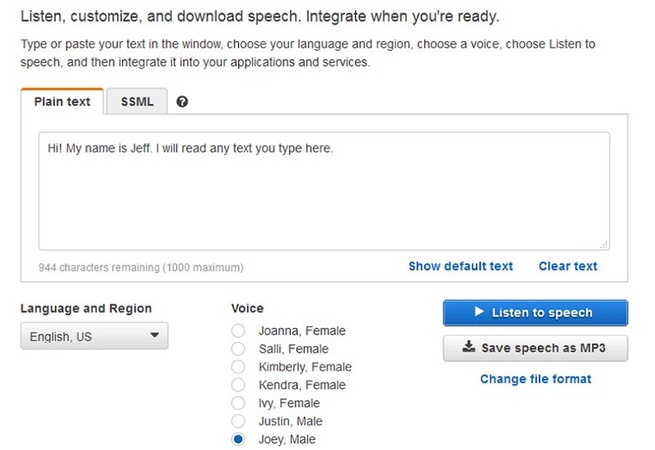
Task: Choose the Salli, Female voice option
Action: (238, 349)
